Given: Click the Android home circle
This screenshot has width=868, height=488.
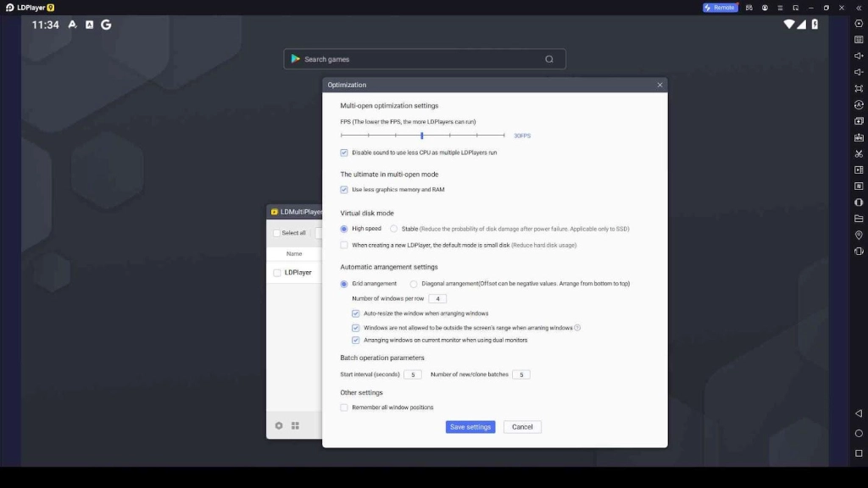Looking at the screenshot, I should (x=859, y=433).
